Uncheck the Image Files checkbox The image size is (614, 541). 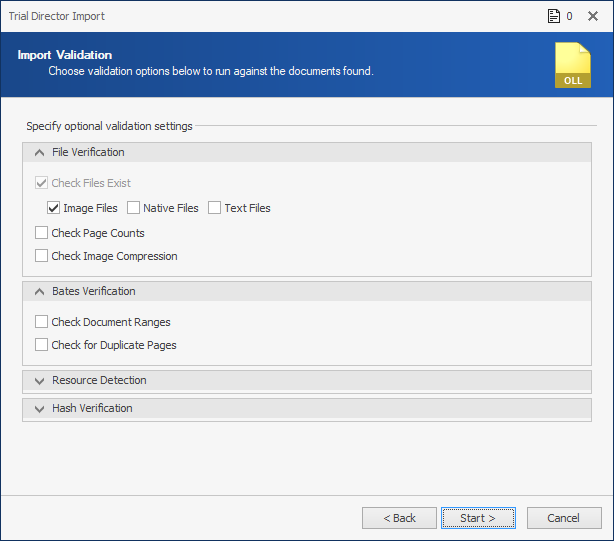point(54,208)
